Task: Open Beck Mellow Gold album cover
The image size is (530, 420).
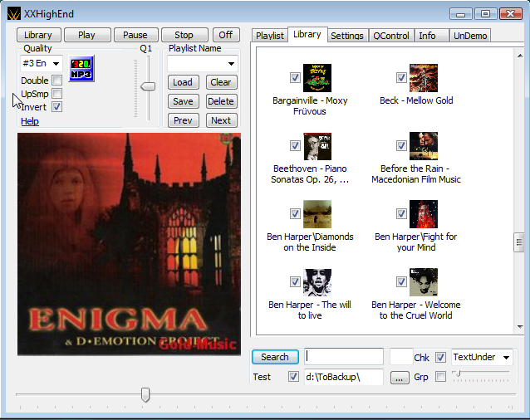Action: [424, 78]
